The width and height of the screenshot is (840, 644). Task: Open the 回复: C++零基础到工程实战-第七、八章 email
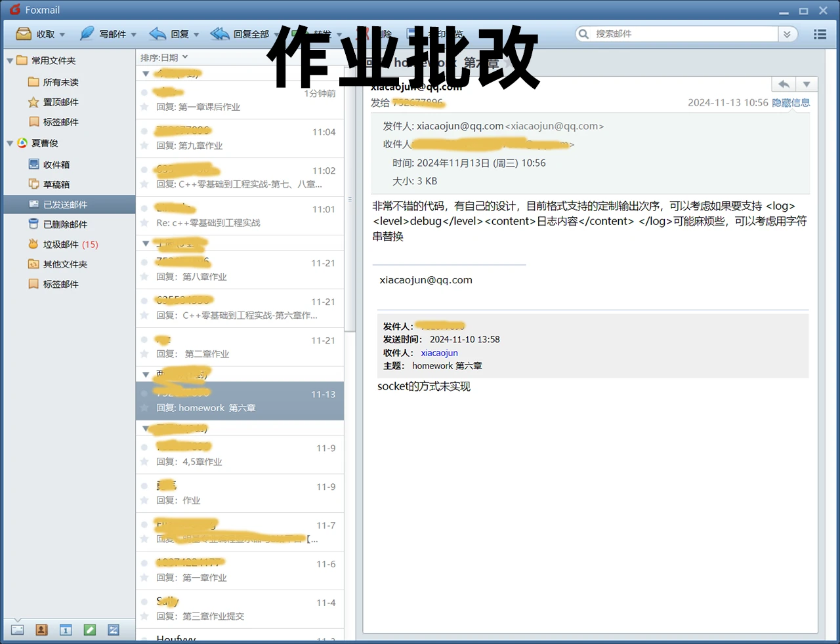[240, 177]
